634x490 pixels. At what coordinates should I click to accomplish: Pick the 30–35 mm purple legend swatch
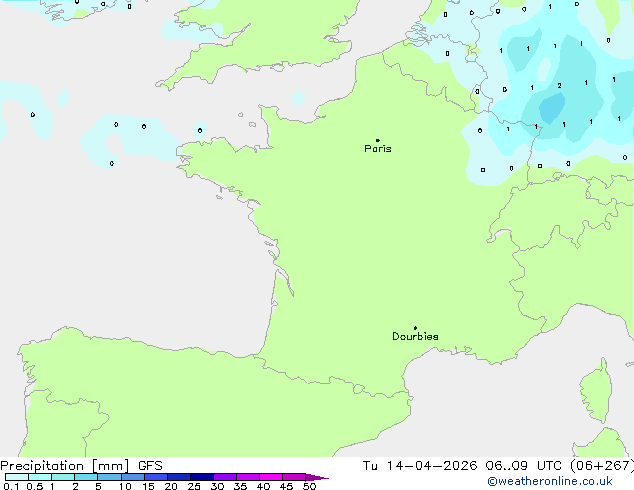225,477
